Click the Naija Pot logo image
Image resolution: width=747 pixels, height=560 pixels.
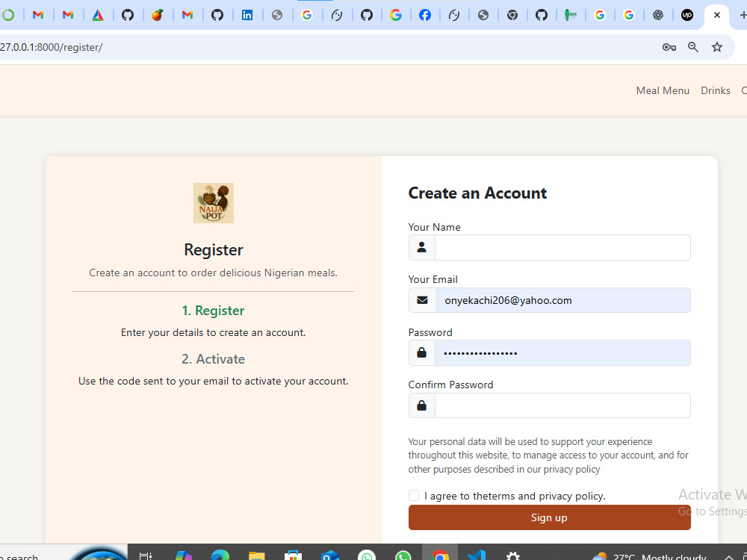pos(214,203)
